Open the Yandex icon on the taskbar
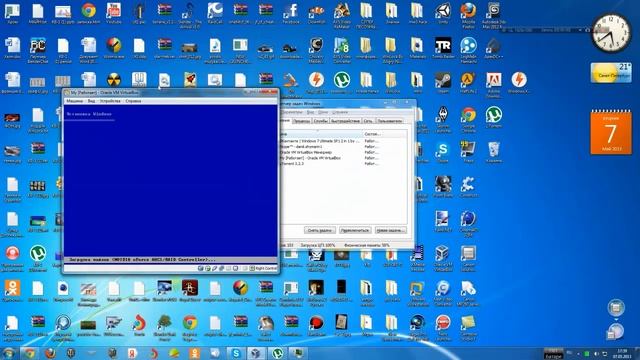This screenshot has width=640, height=360. point(132,353)
